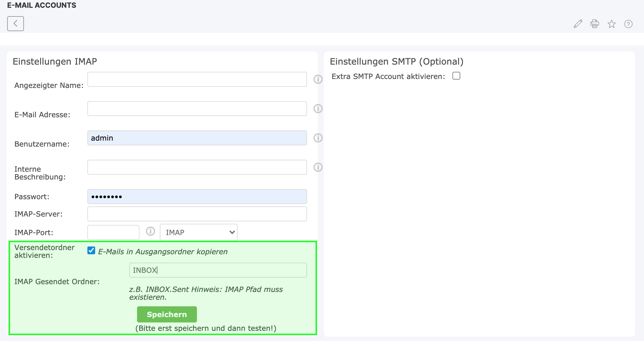Open the IMAP protocol dropdown

199,232
